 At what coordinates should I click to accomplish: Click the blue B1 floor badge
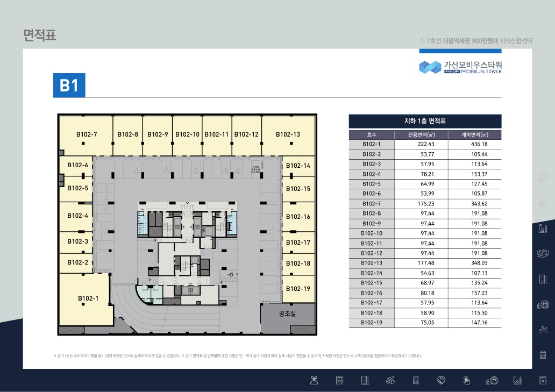point(69,85)
